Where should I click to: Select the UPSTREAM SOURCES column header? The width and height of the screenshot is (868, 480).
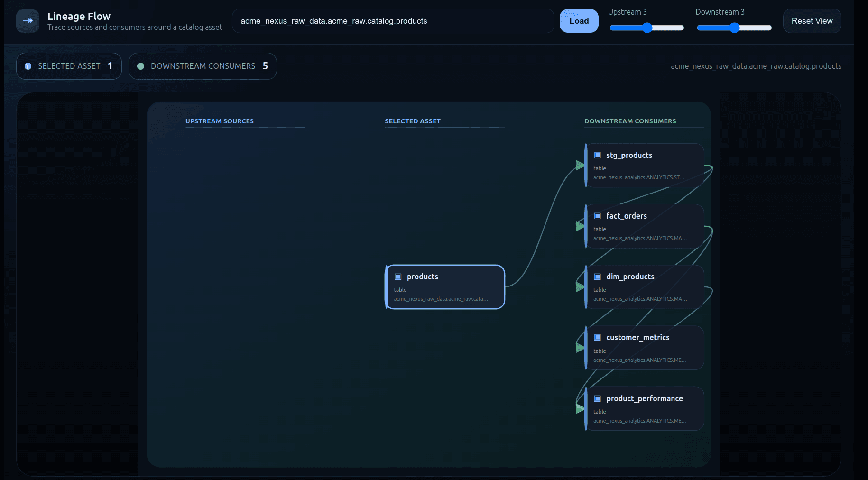pos(220,121)
